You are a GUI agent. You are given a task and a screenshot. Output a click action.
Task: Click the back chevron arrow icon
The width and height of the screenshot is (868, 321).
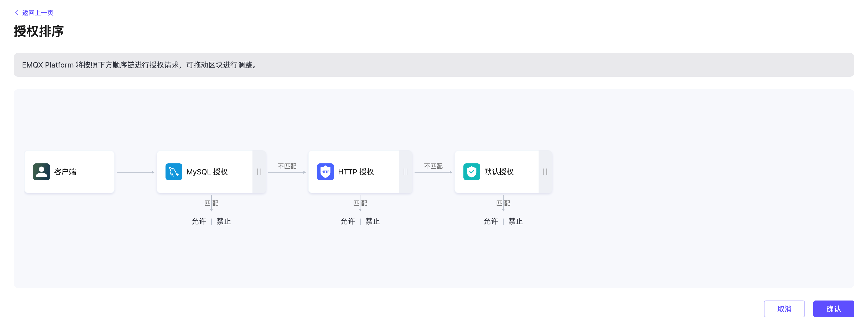(16, 12)
